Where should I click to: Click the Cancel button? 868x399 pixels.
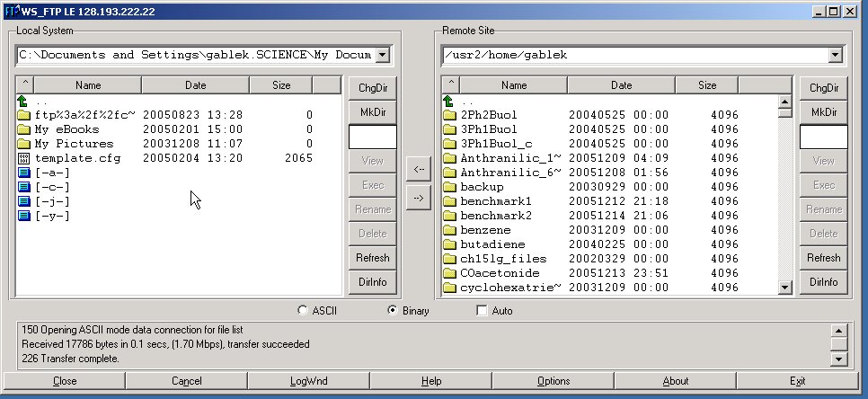[x=187, y=381]
